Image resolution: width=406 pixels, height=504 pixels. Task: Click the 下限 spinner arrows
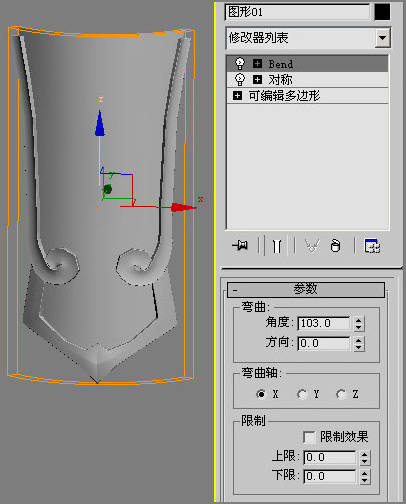(364, 476)
